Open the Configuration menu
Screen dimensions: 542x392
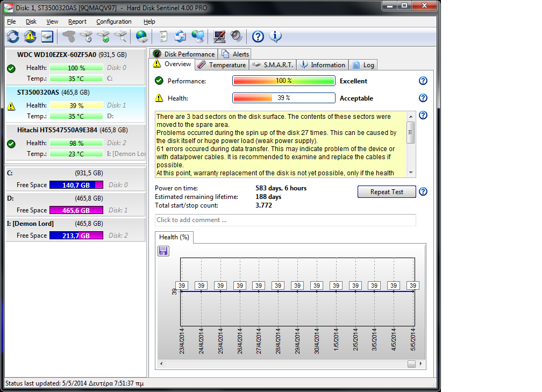click(114, 22)
